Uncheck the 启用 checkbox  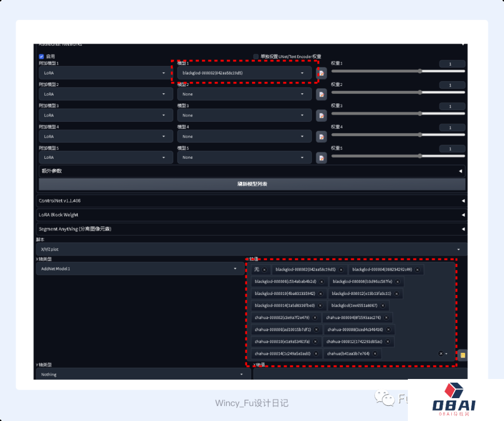(42, 56)
